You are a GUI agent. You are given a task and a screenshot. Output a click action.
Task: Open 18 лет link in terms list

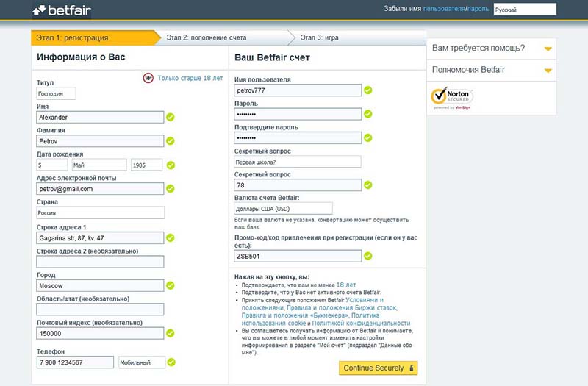point(346,285)
